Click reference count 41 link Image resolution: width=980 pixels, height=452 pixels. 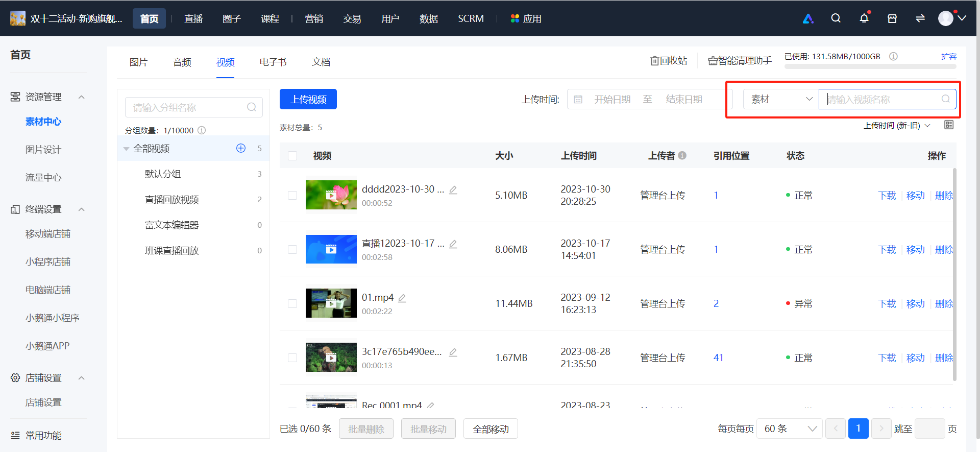(x=718, y=358)
